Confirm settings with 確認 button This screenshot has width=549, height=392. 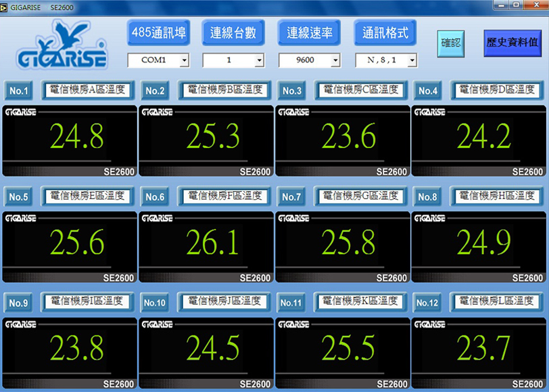click(x=450, y=43)
